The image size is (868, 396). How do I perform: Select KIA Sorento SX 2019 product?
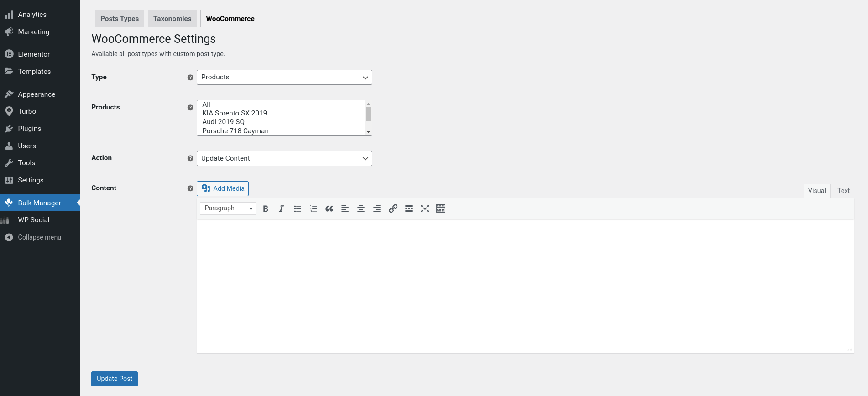[281, 113]
